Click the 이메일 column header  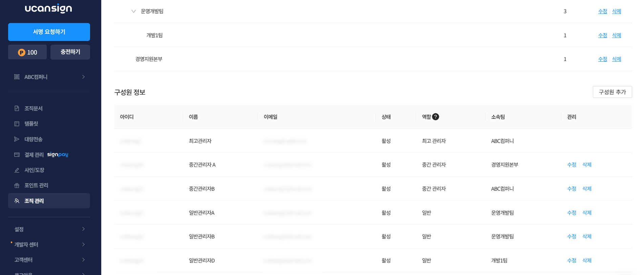[271, 117]
